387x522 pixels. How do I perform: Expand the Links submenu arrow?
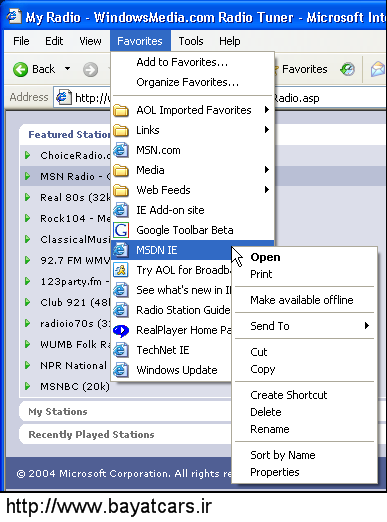(266, 129)
